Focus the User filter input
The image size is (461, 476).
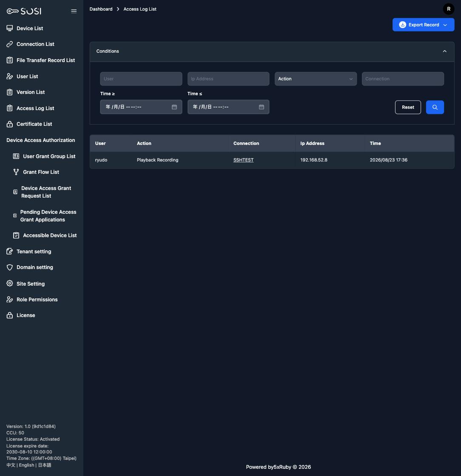[141, 79]
